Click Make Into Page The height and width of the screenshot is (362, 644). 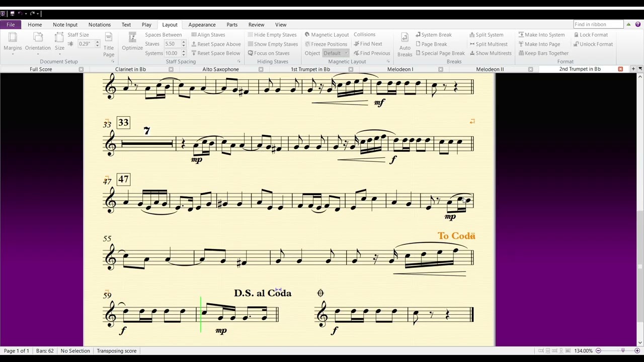coord(539,44)
